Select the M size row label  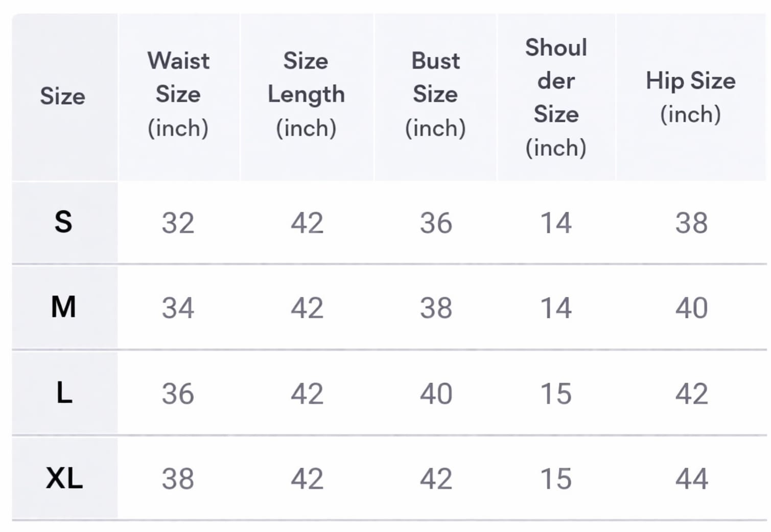pyautogui.click(x=63, y=307)
